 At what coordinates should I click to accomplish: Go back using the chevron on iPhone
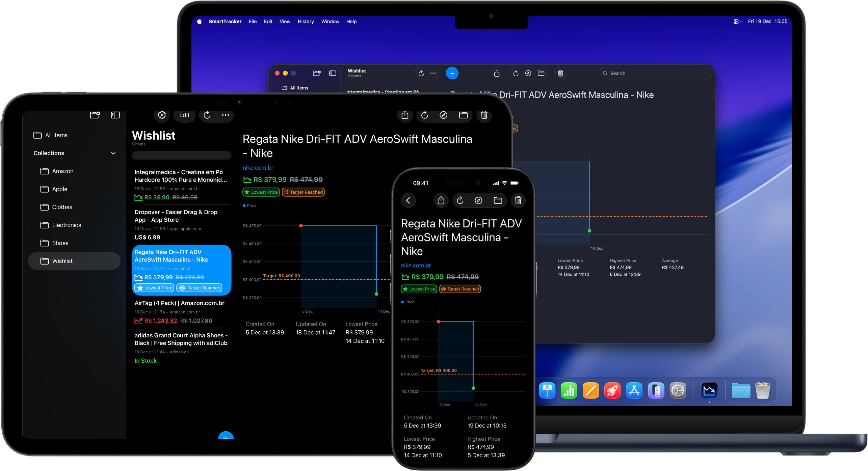coord(409,200)
